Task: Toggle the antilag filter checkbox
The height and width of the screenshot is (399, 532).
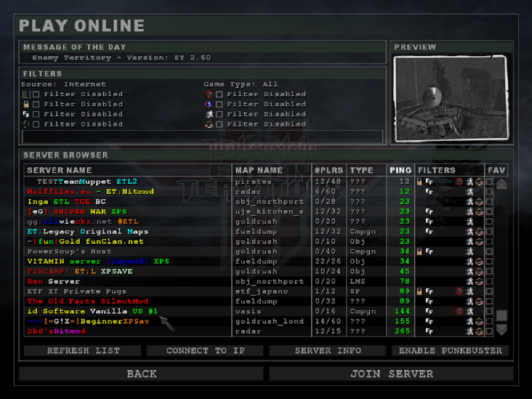Action: click(220, 114)
